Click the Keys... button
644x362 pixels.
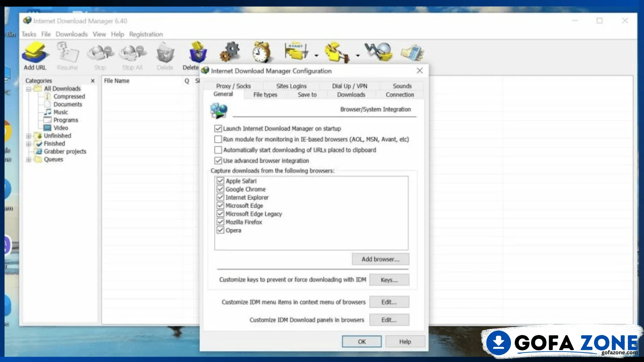point(389,280)
